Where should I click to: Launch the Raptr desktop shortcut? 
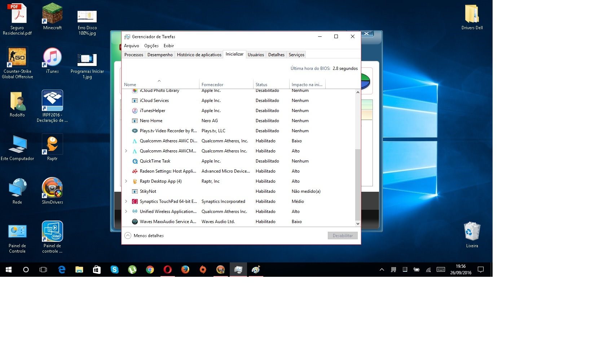(x=52, y=147)
